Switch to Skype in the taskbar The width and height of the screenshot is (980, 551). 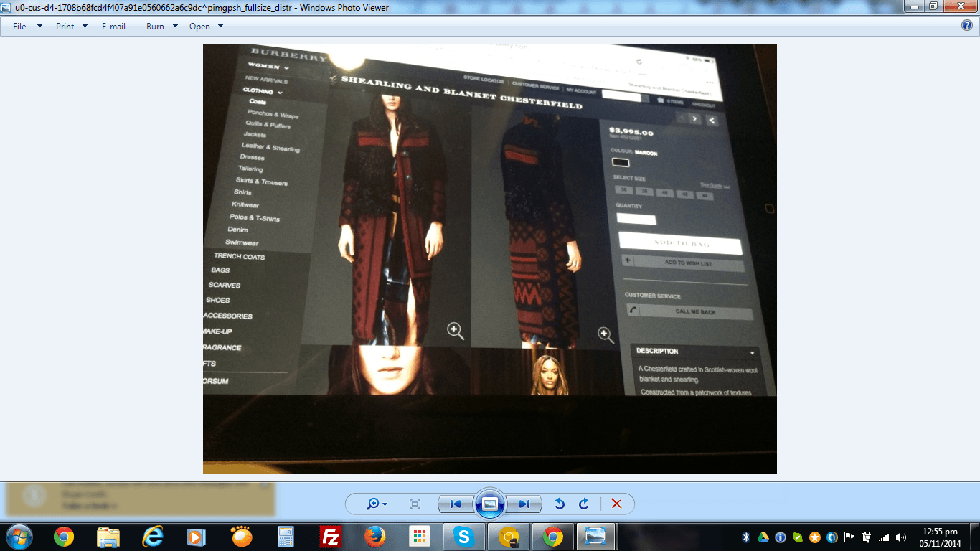click(x=464, y=537)
